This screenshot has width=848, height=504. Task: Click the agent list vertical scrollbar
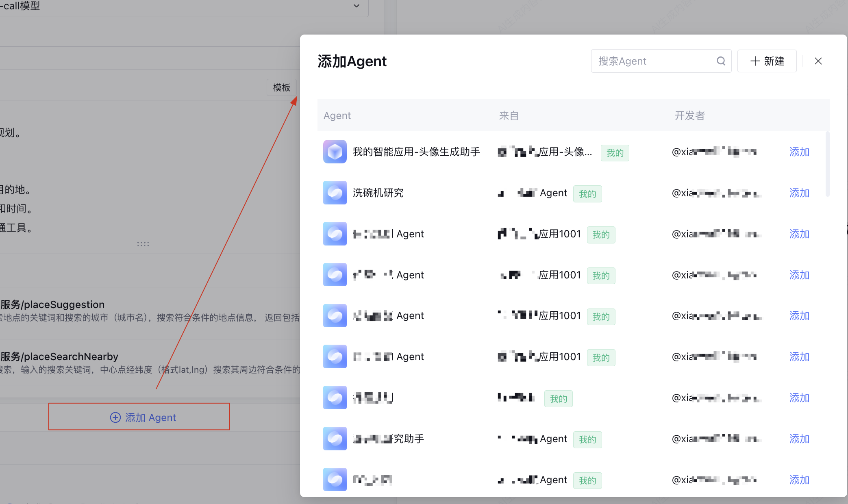pyautogui.click(x=827, y=164)
